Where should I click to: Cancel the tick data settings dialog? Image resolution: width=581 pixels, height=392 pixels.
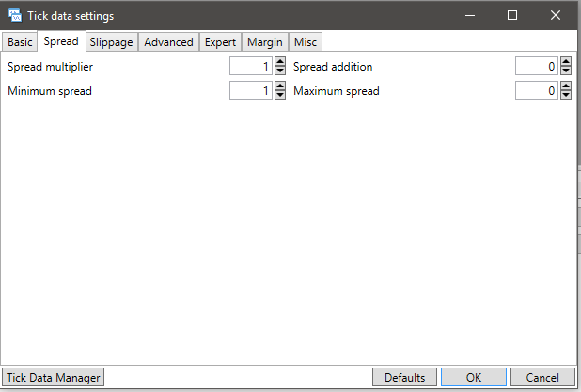(x=542, y=377)
